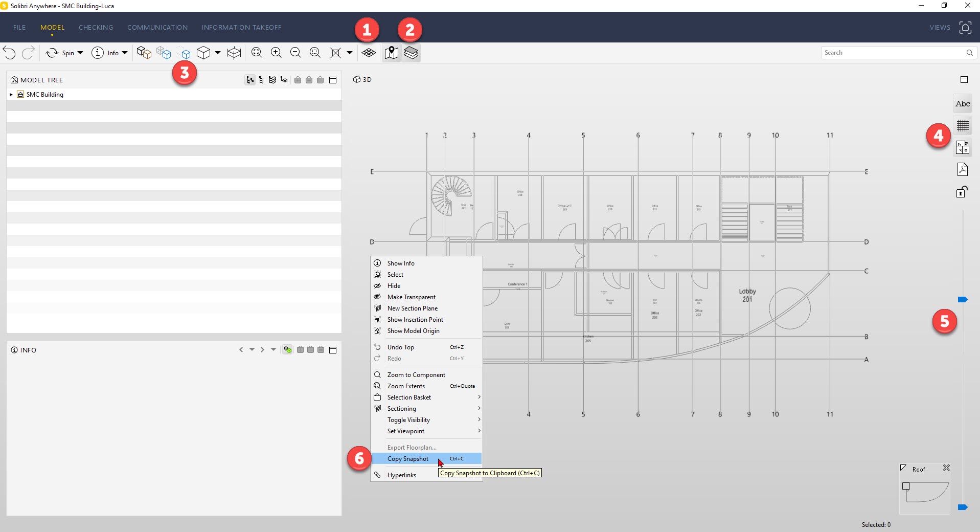Maximize the Model Tree panel
Image resolution: width=980 pixels, height=532 pixels.
(333, 80)
